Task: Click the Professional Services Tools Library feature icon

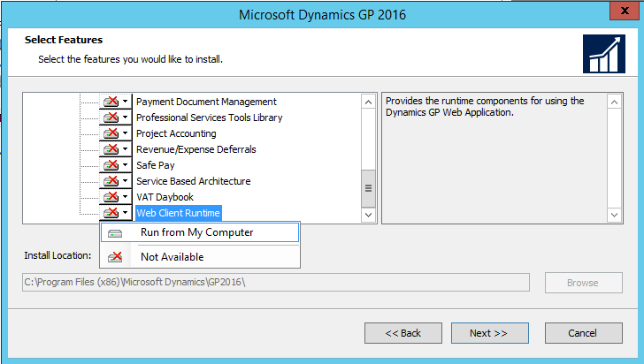Action: (x=111, y=118)
